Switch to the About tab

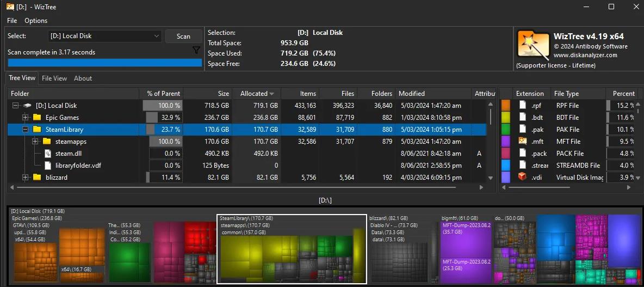83,78
